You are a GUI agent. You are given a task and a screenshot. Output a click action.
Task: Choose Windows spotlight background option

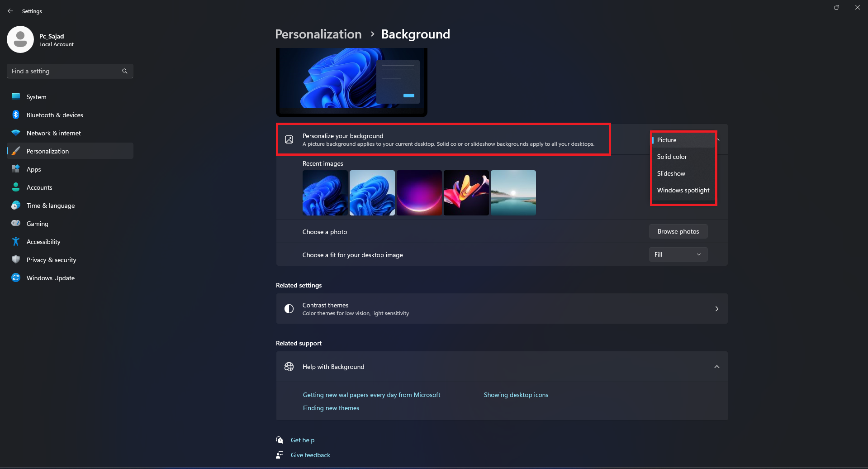coord(683,190)
